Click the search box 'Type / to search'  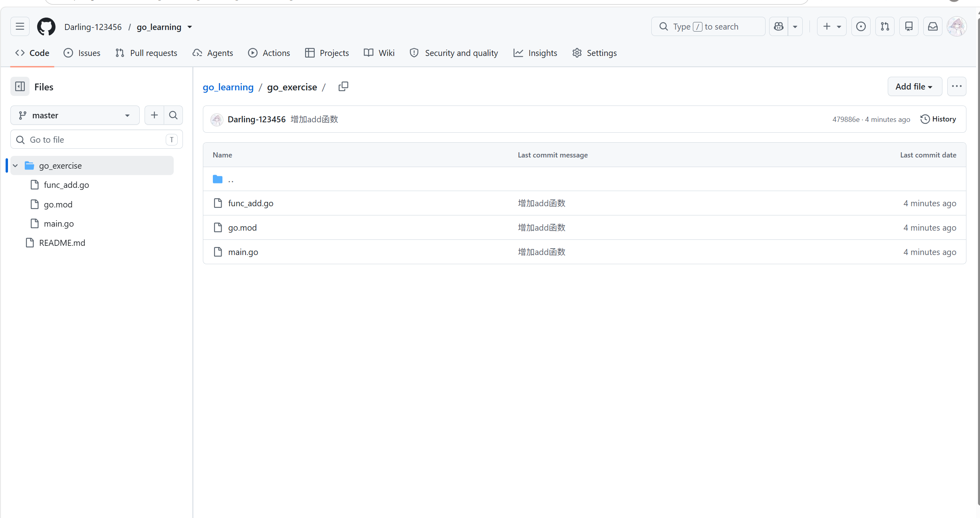(x=708, y=27)
